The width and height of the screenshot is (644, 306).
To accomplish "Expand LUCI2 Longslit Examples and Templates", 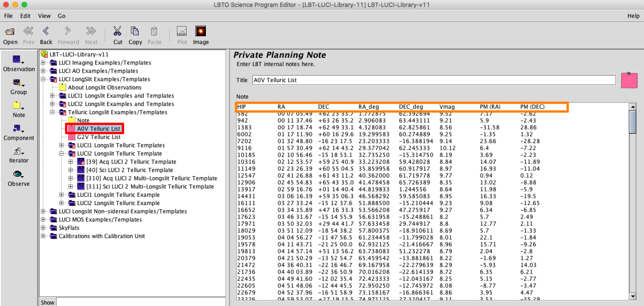I will tap(52, 104).
